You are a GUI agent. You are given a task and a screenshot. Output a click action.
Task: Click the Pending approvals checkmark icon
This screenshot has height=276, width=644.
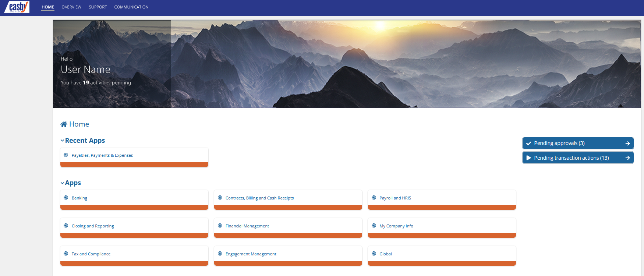click(x=529, y=144)
